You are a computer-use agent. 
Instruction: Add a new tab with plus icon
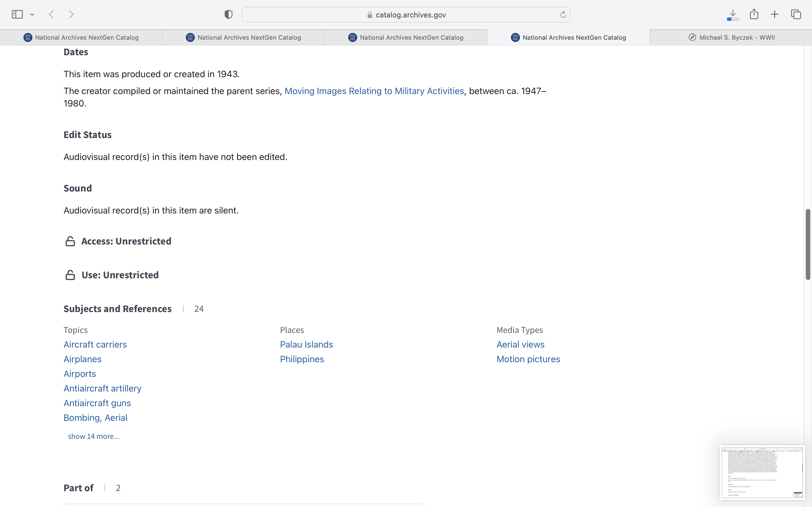(775, 14)
